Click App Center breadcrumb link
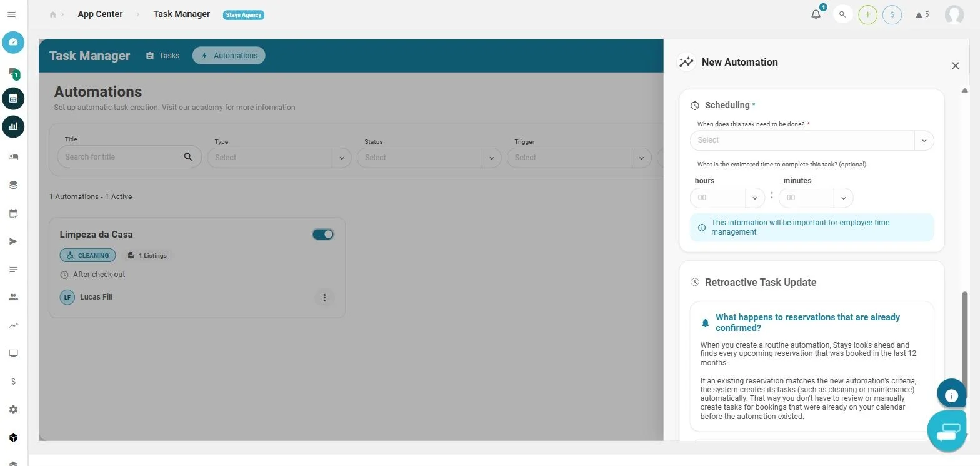This screenshot has width=980, height=466. (100, 14)
